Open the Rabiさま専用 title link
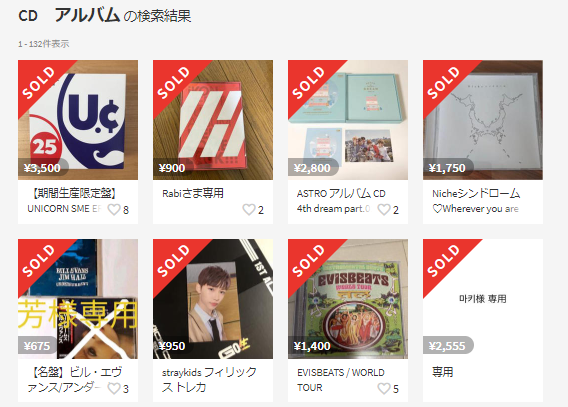 pos(193,193)
